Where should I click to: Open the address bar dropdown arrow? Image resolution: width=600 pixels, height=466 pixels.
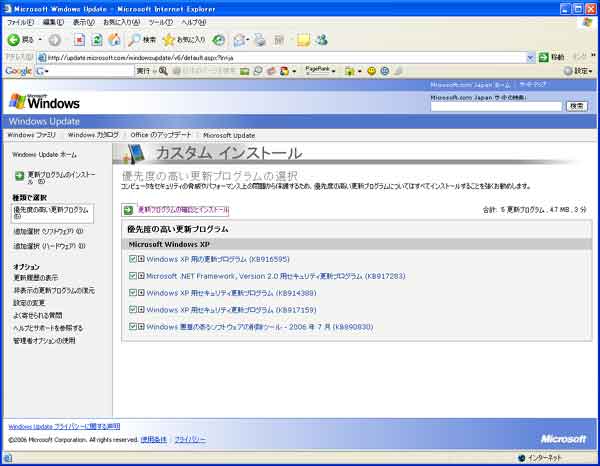530,58
